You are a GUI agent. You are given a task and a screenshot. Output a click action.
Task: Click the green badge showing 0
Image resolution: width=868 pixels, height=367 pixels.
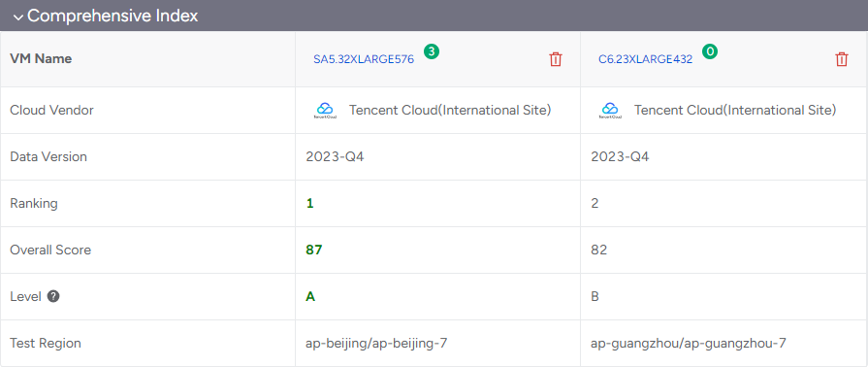tap(710, 52)
